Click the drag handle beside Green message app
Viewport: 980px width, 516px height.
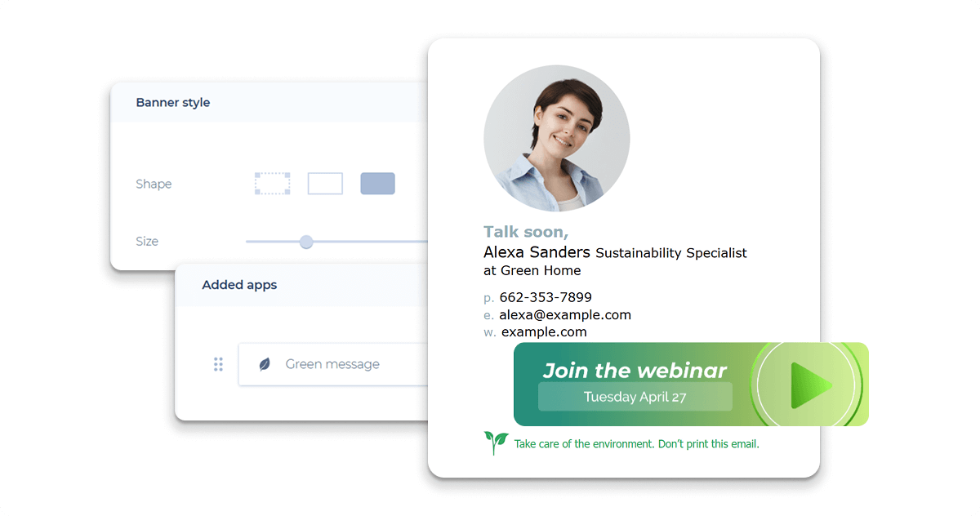click(x=218, y=364)
